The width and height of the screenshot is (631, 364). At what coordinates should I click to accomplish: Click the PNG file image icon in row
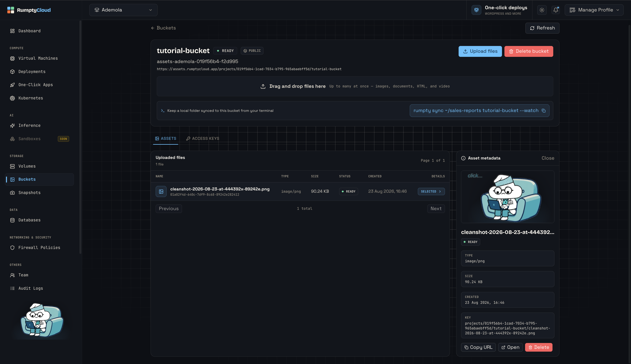161,191
